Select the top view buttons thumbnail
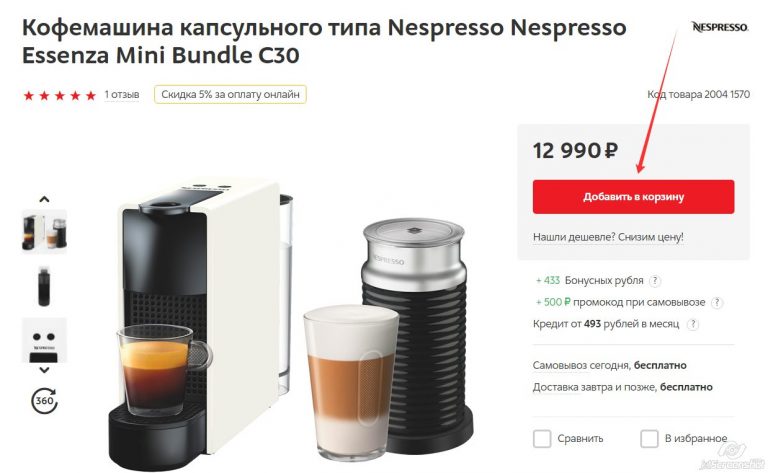The image size is (768, 473). click(x=44, y=340)
